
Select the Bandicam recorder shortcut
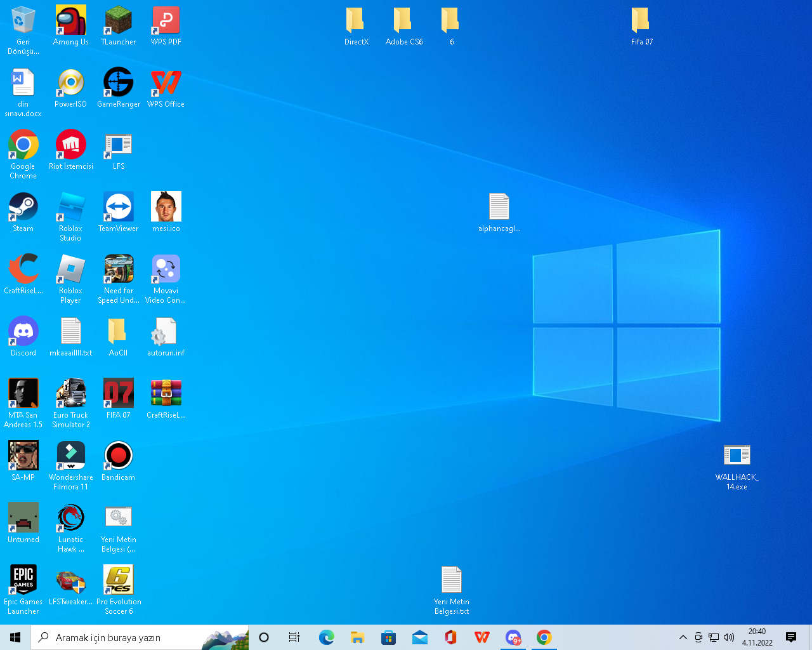(x=119, y=456)
